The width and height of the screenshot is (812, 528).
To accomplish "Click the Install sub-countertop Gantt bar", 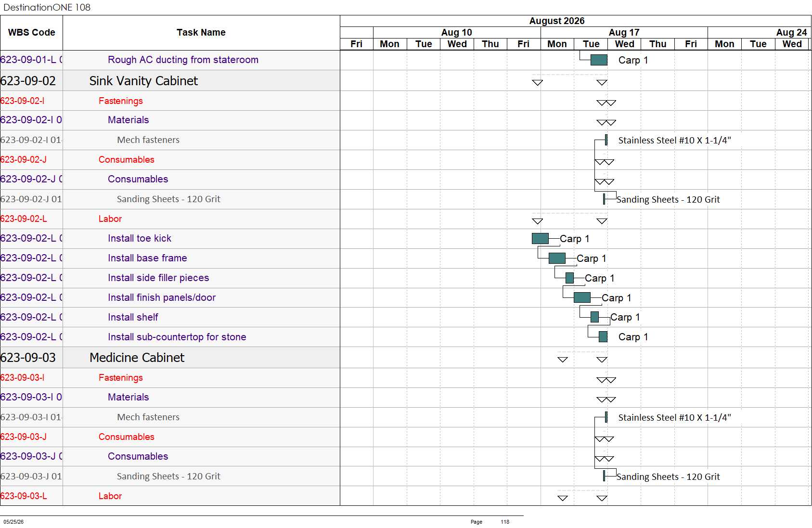I will tap(603, 336).
